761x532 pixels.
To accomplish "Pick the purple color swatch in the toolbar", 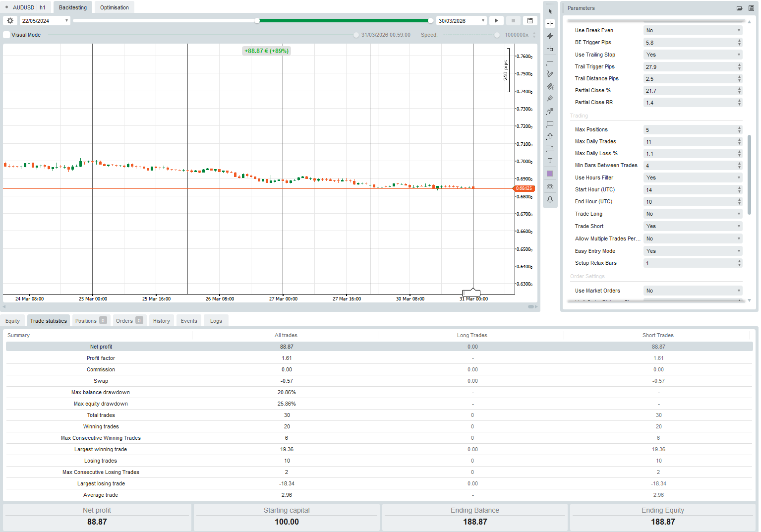I will point(550,173).
